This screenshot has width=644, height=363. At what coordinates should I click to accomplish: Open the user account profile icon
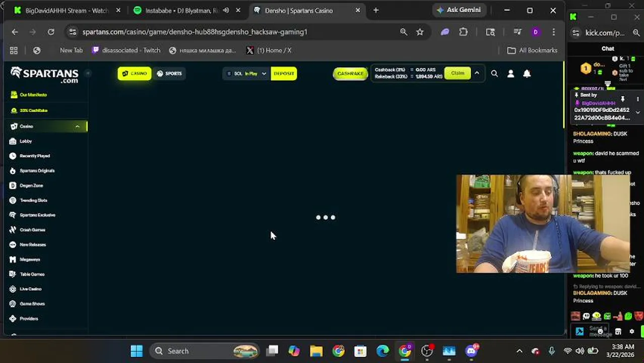[x=510, y=74]
